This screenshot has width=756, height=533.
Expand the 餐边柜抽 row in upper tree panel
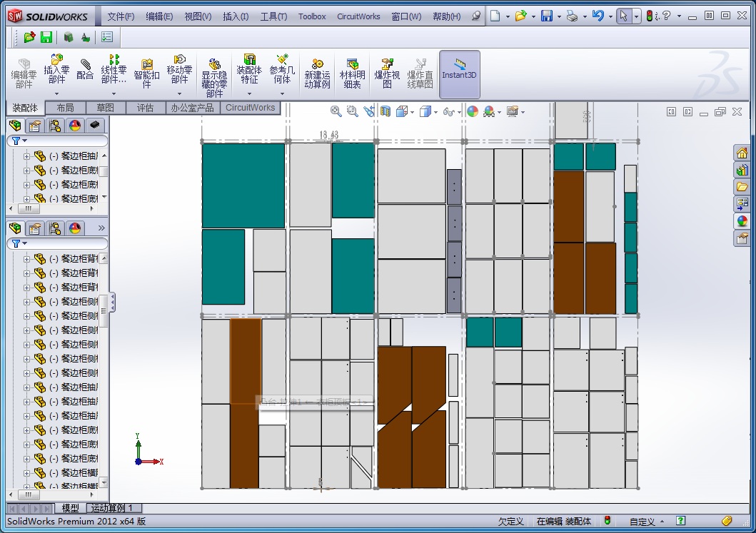pyautogui.click(x=27, y=156)
